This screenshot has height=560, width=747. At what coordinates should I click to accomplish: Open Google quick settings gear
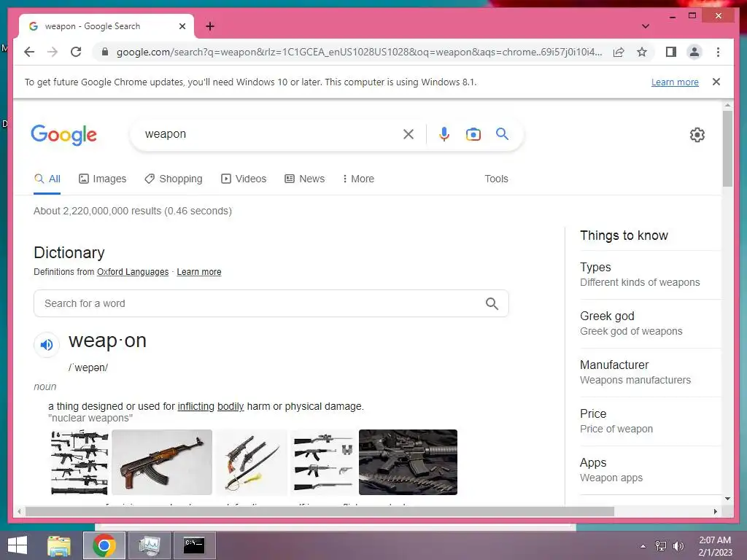(697, 135)
